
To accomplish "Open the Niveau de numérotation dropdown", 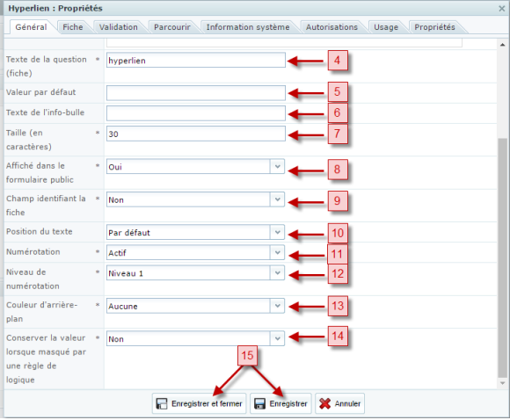I will click(x=278, y=272).
